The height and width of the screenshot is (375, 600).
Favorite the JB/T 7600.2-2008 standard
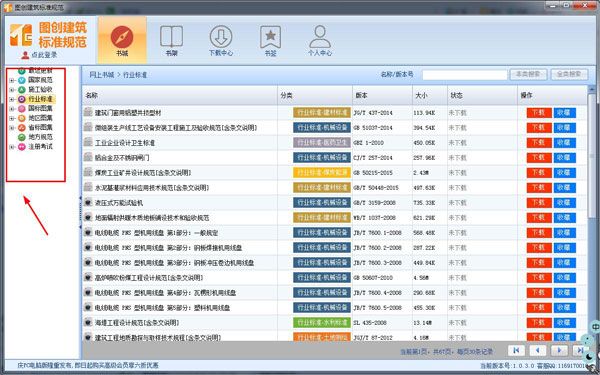564,248
